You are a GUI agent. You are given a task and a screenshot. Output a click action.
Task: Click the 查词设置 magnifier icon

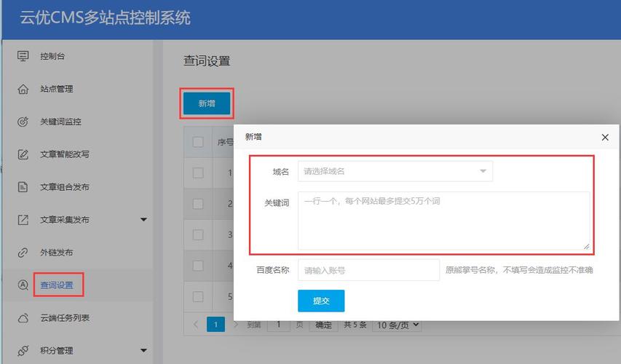[x=23, y=285]
